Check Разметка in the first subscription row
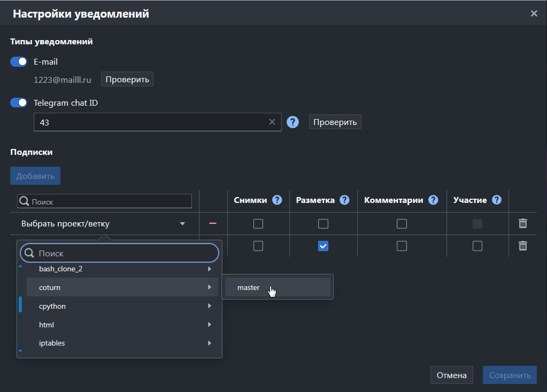The width and height of the screenshot is (547, 392). (x=323, y=224)
